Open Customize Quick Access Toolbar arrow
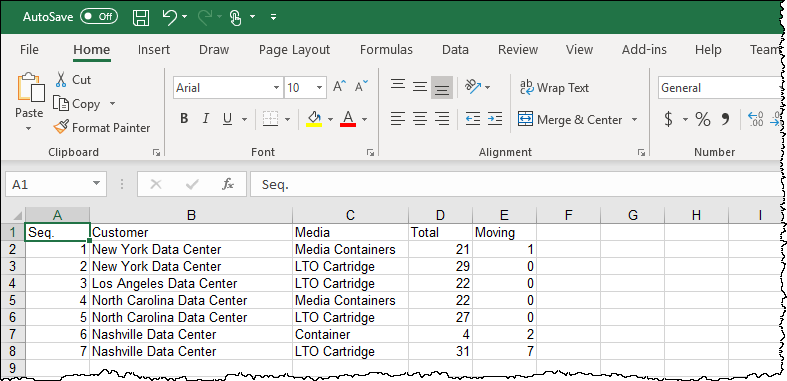 coord(274,17)
